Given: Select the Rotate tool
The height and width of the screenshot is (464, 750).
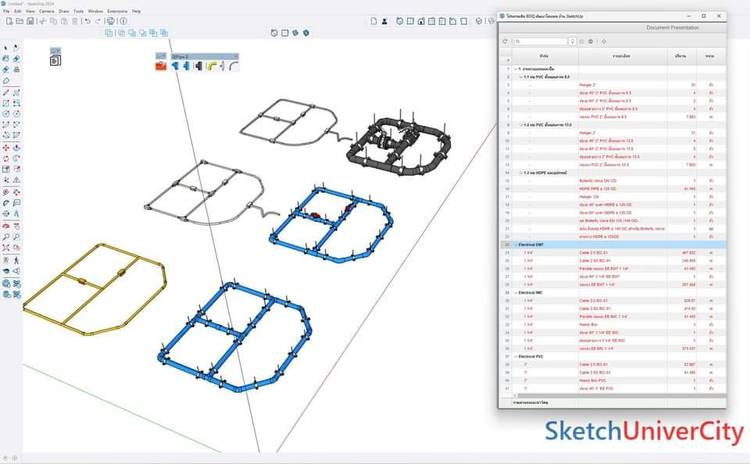Looking at the screenshot, I should pyautogui.click(x=6, y=158).
